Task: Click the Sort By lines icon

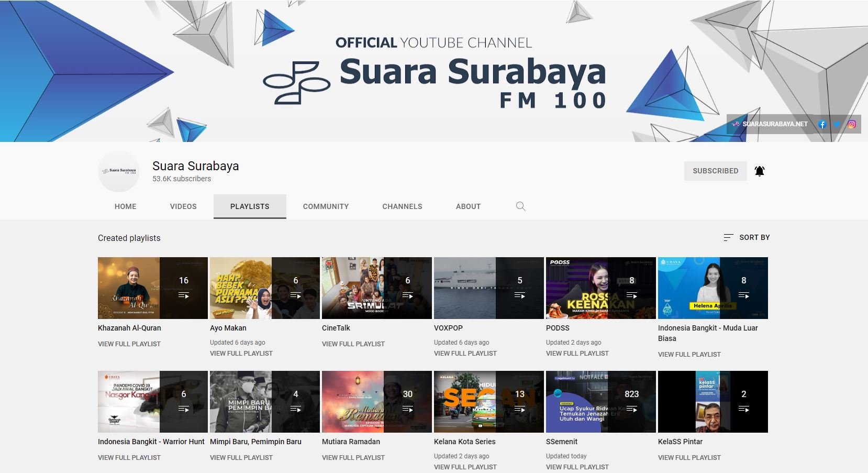Action: pos(728,237)
